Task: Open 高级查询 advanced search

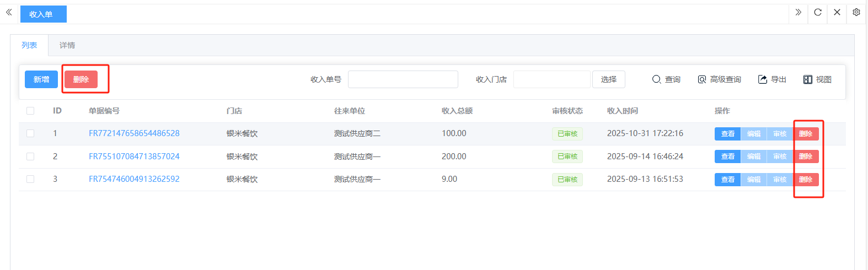Action: [719, 79]
